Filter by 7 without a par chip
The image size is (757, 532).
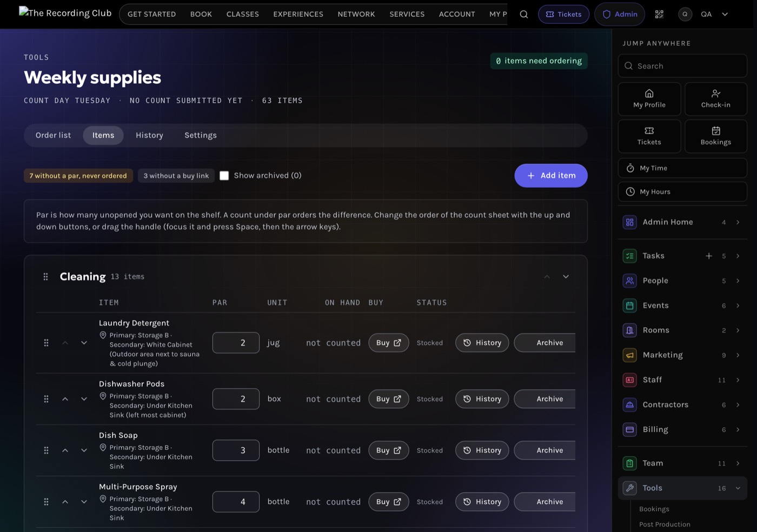tap(78, 176)
